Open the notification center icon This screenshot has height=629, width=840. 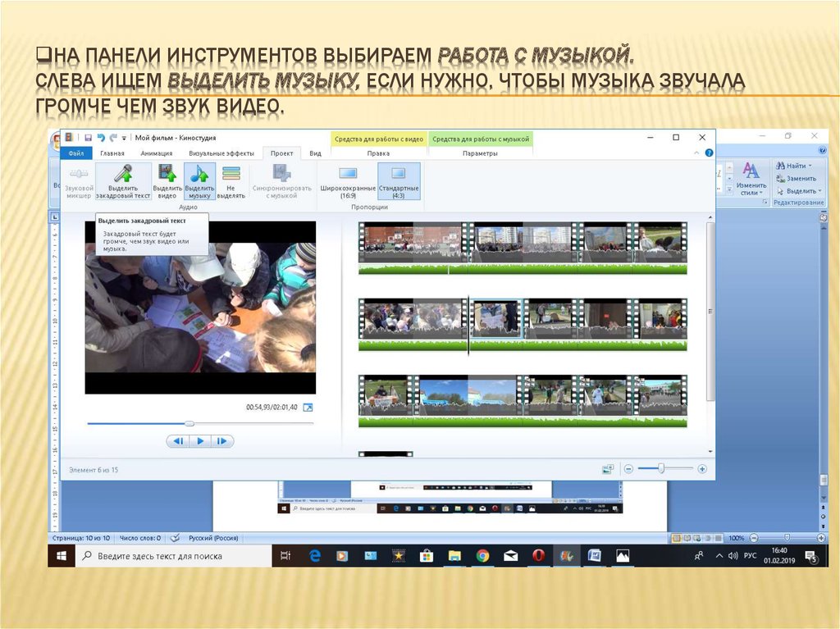point(811,557)
